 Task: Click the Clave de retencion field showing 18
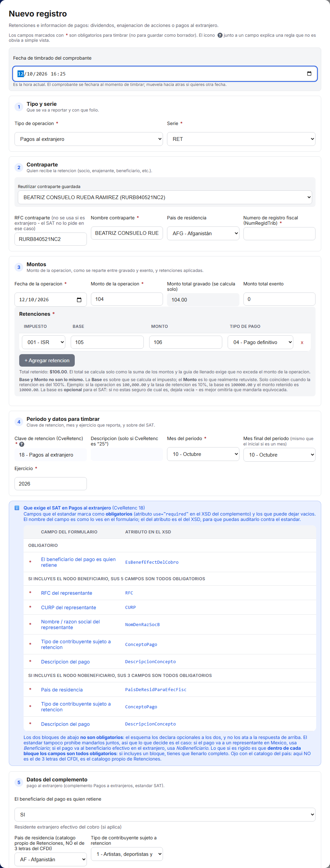[x=51, y=455]
